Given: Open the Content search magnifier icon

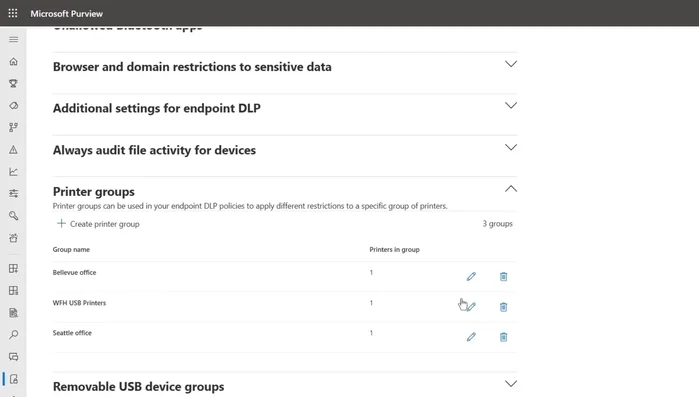Looking at the screenshot, I should pos(13,335).
